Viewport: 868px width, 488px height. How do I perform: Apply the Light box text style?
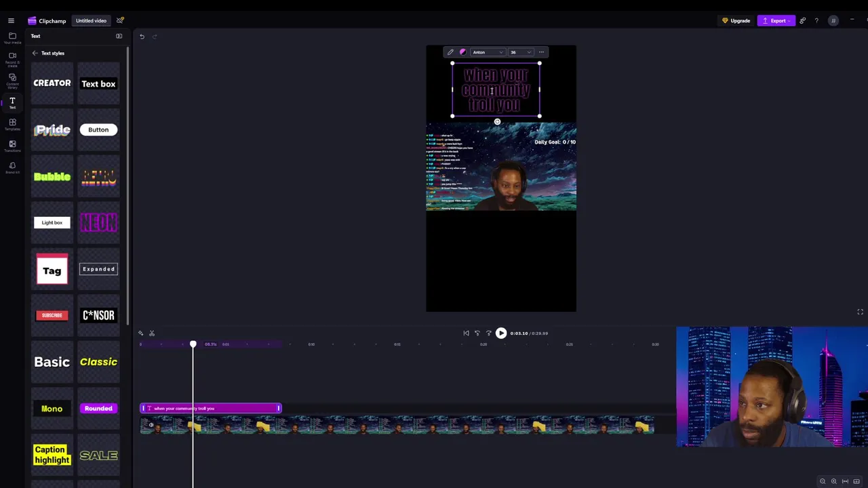pos(52,222)
